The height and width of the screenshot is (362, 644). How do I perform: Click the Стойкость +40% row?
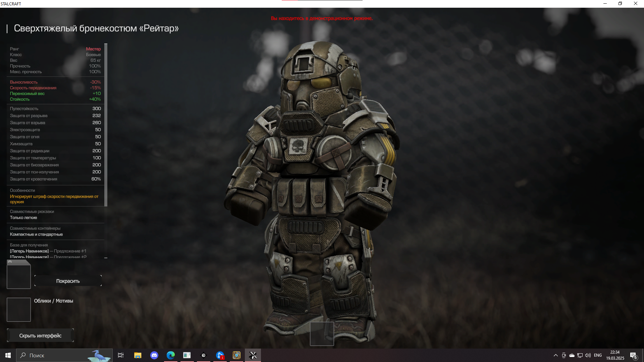pos(55,99)
